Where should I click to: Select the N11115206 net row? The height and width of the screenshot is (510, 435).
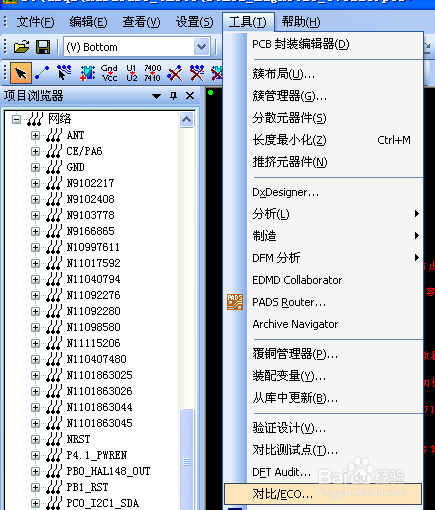tap(93, 343)
